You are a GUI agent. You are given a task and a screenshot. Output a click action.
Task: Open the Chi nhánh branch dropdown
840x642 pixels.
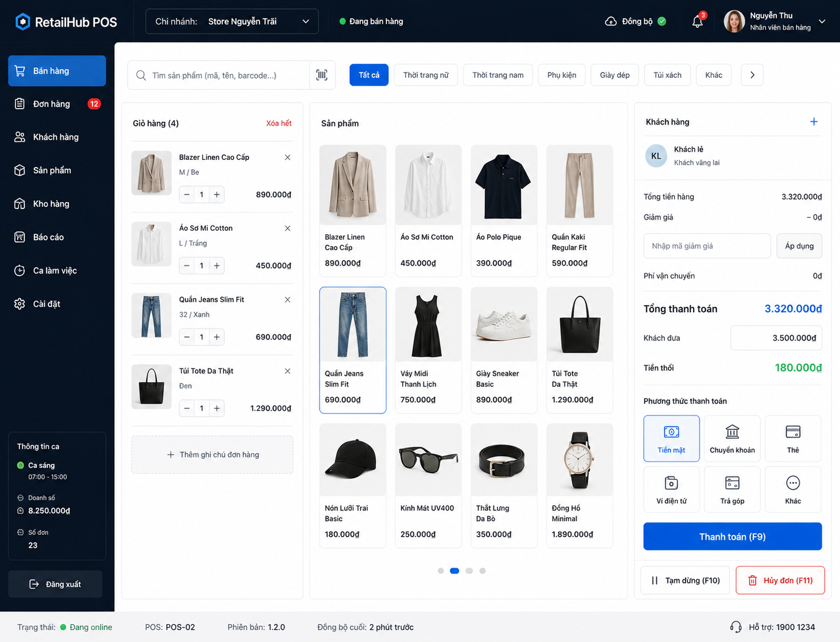point(232,22)
